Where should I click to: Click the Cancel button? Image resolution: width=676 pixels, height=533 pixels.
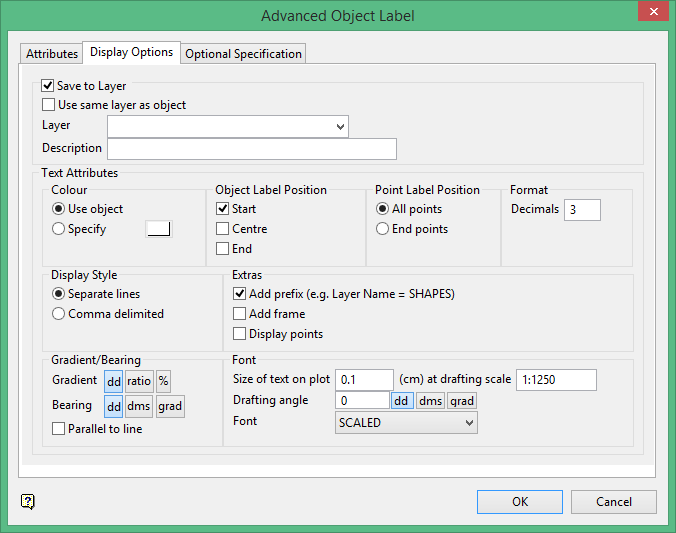[614, 501]
